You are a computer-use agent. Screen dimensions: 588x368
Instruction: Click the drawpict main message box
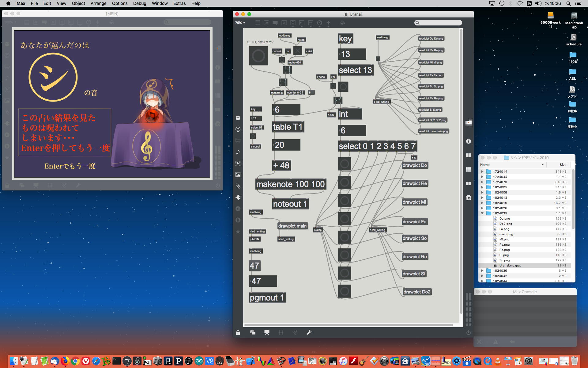(x=292, y=226)
